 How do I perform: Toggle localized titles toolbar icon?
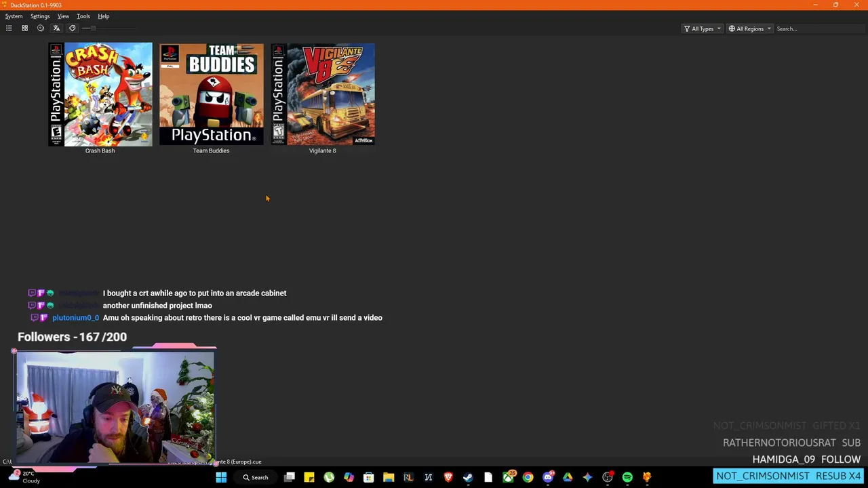point(56,28)
